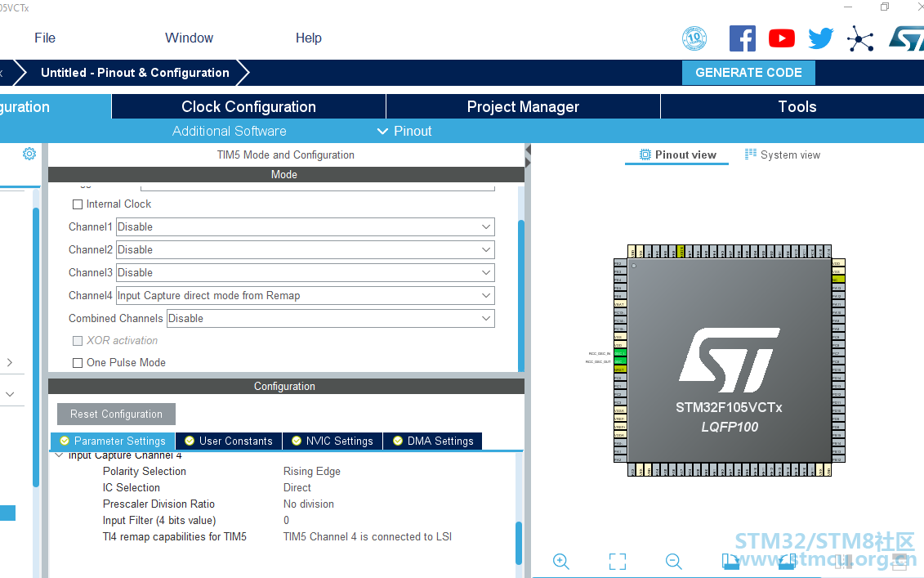The image size is (924, 578).
Task: Open the Channel1 dropdown
Action: 306,227
